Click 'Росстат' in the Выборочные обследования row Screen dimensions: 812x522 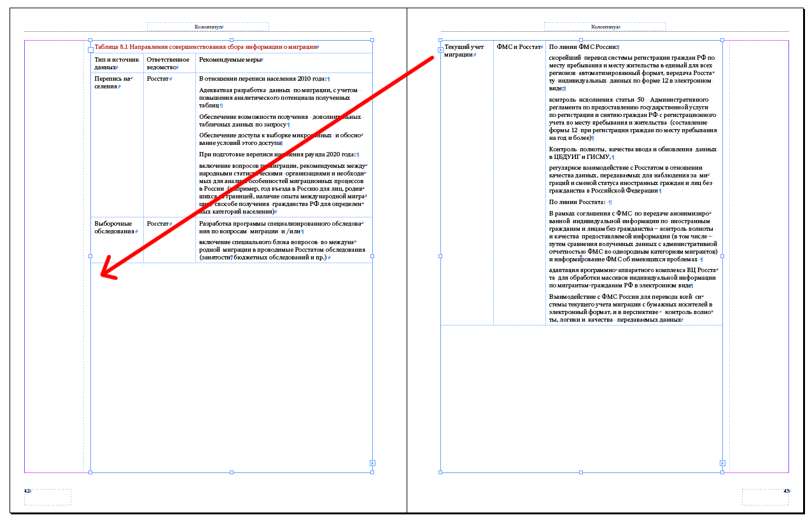[x=159, y=224]
